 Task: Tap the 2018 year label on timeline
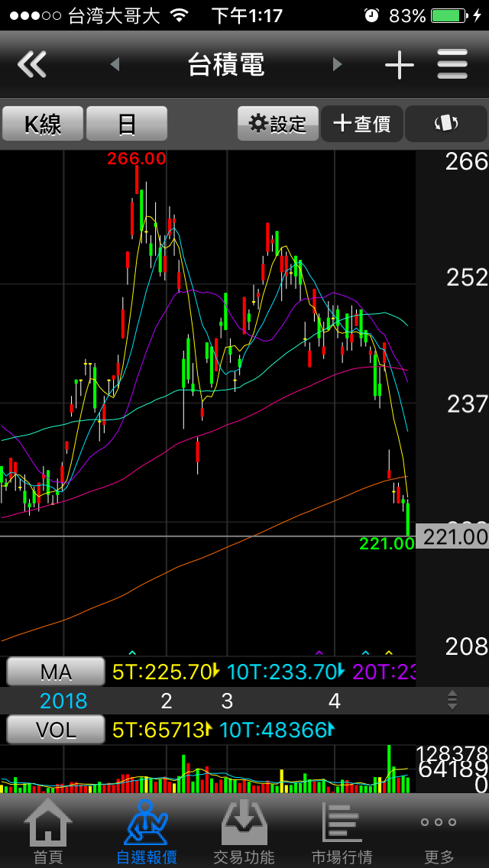coord(63,701)
